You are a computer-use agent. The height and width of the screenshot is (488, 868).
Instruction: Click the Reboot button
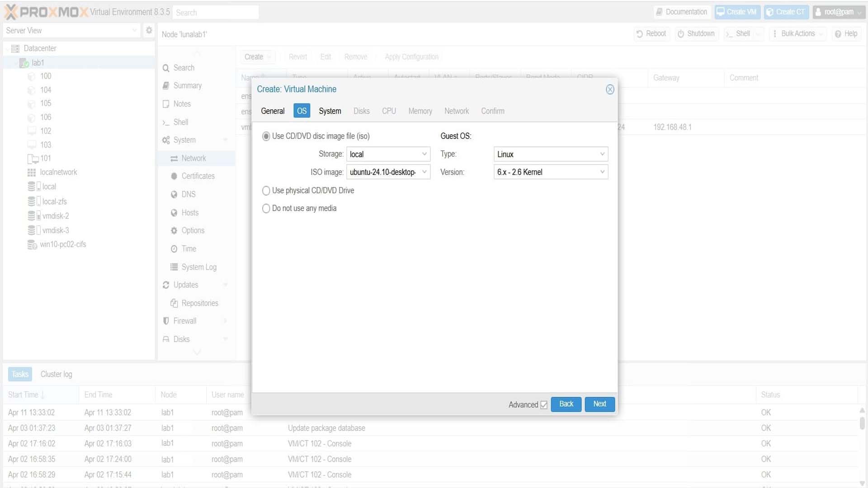651,34
